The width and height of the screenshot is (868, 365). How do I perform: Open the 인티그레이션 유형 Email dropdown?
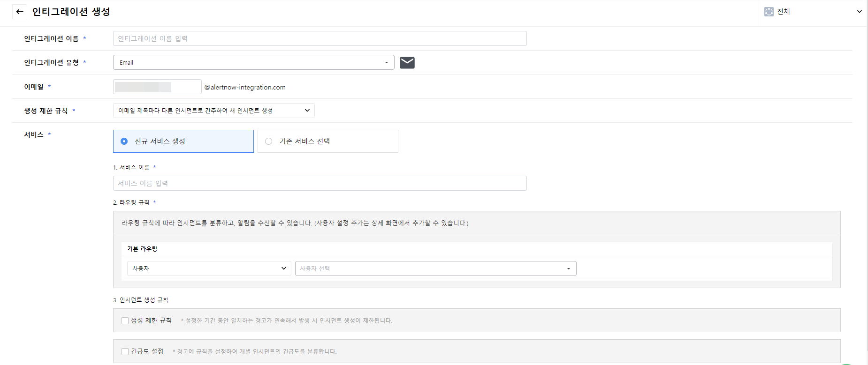(253, 62)
